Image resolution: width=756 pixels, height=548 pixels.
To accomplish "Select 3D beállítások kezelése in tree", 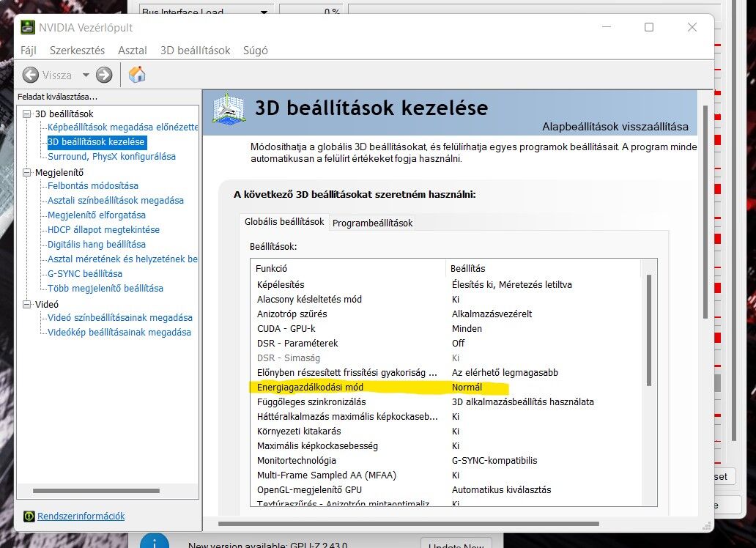I will point(97,142).
